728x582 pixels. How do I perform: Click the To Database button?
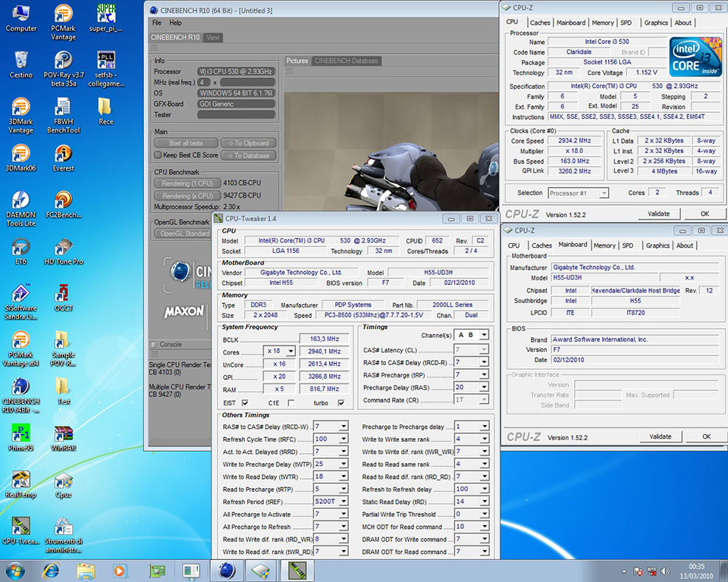249,155
